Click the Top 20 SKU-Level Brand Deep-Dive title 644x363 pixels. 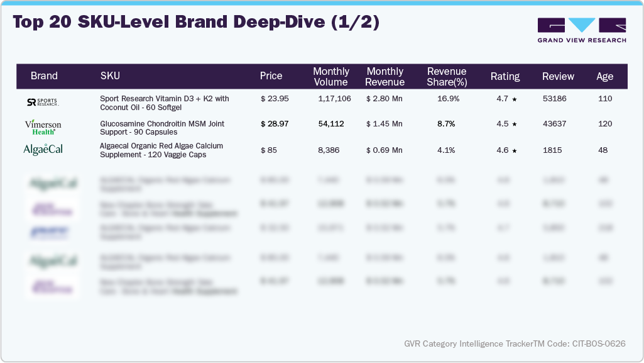pyautogui.click(x=196, y=22)
